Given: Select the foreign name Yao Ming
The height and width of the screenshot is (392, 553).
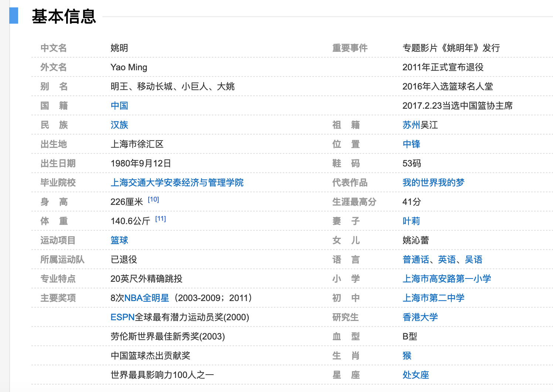Looking at the screenshot, I should [x=129, y=67].
